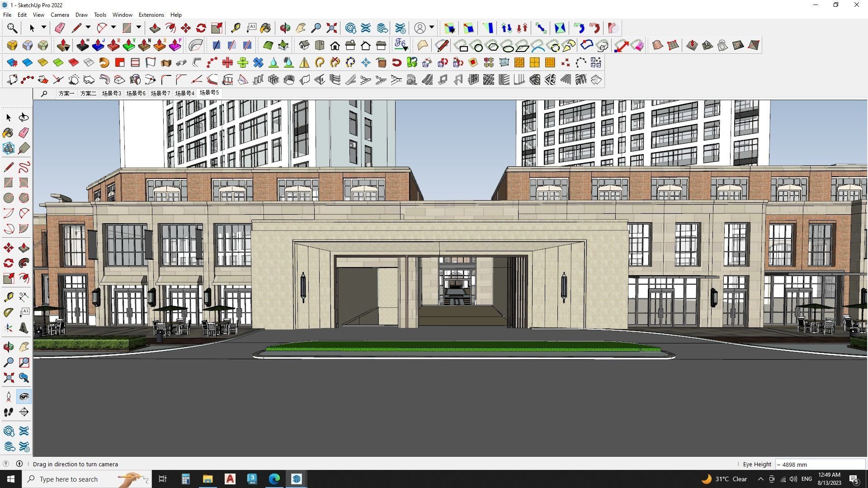The height and width of the screenshot is (488, 868).
Task: Select the Position Camera tool
Action: pyautogui.click(x=8, y=397)
